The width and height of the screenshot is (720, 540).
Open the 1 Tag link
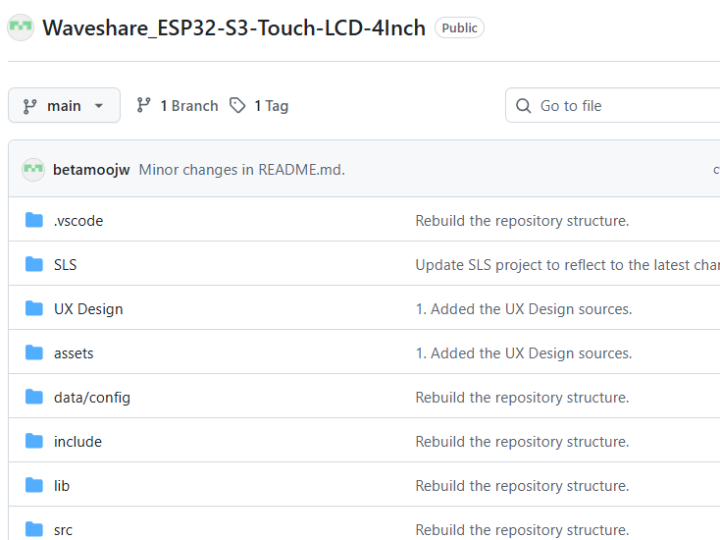(x=259, y=106)
